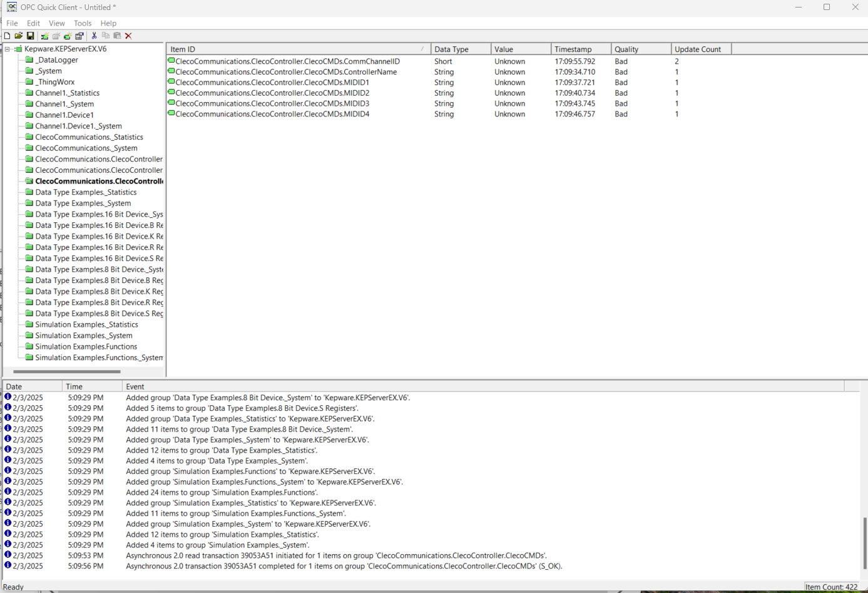Select the _DataLogger group in the tree
868x593 pixels.
55,59
